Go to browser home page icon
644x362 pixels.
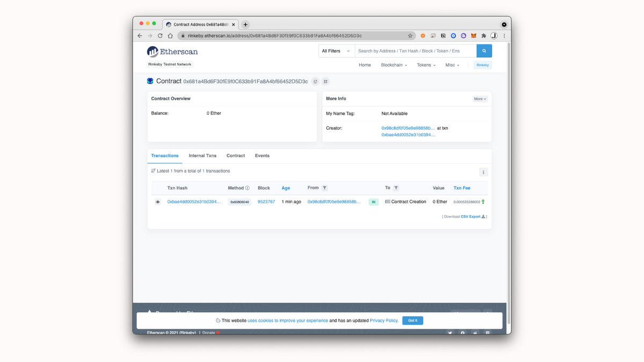(170, 36)
